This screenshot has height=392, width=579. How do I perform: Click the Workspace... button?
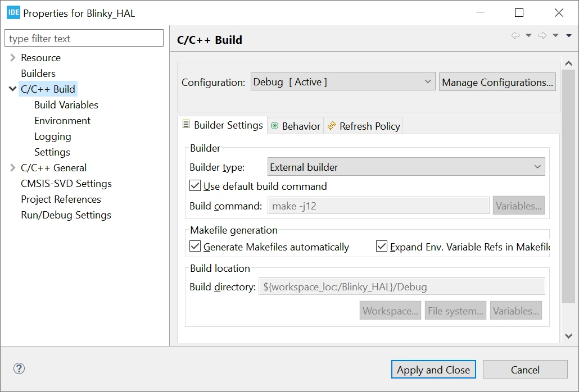point(390,311)
